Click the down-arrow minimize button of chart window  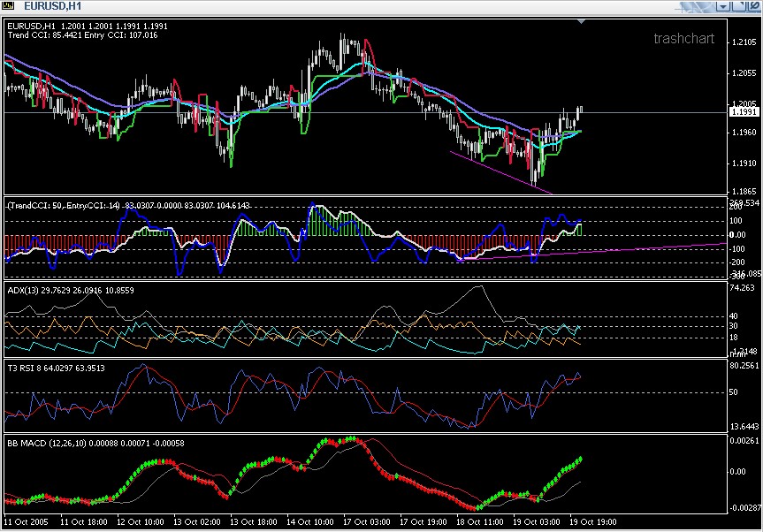[723, 6]
